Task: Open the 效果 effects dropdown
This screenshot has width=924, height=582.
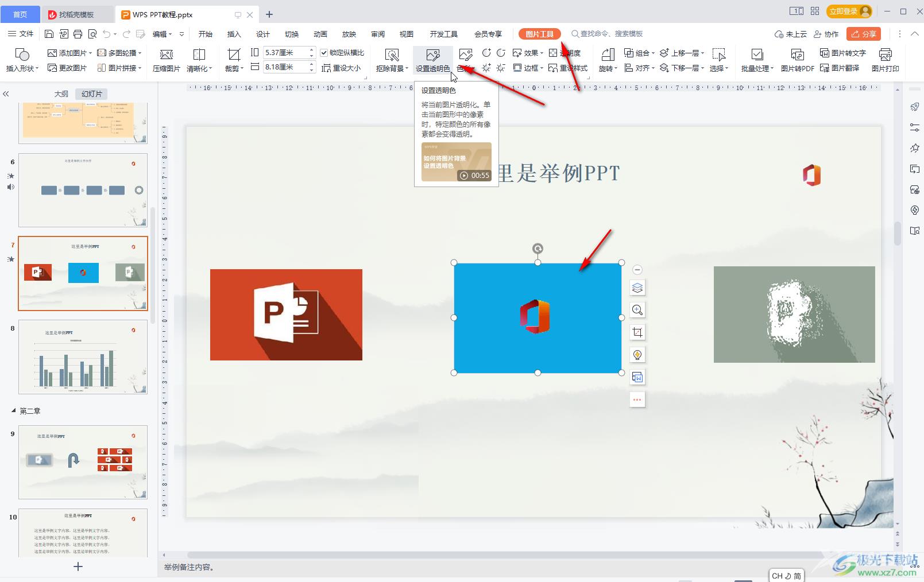Action: (528, 53)
